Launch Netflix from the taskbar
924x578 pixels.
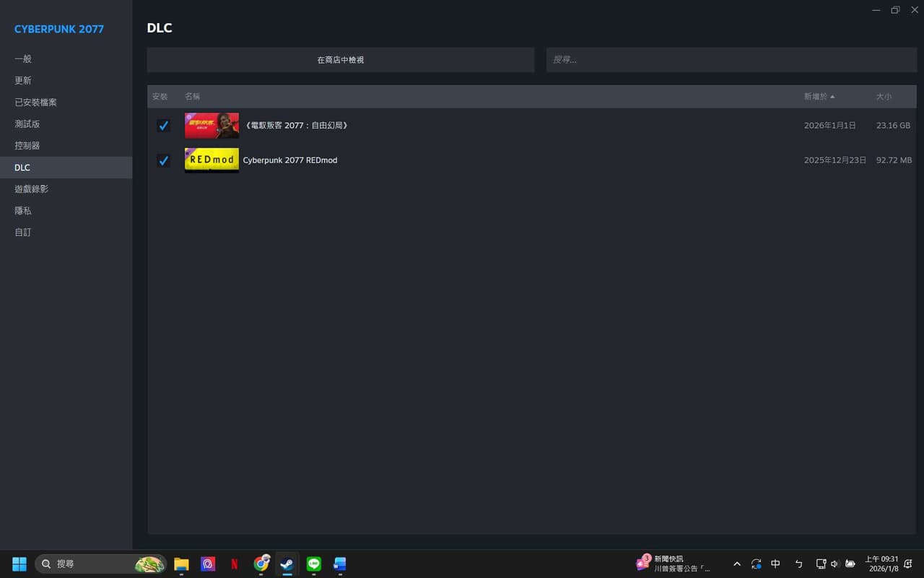(x=234, y=564)
